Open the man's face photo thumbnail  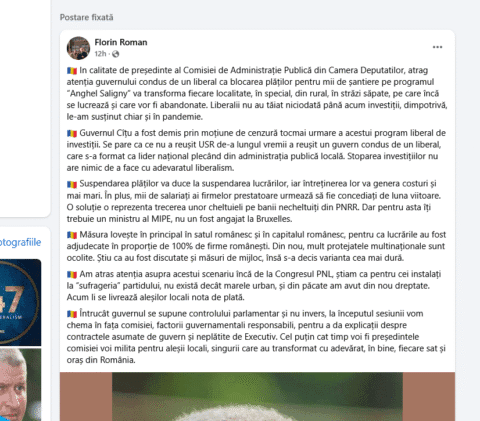20,385
